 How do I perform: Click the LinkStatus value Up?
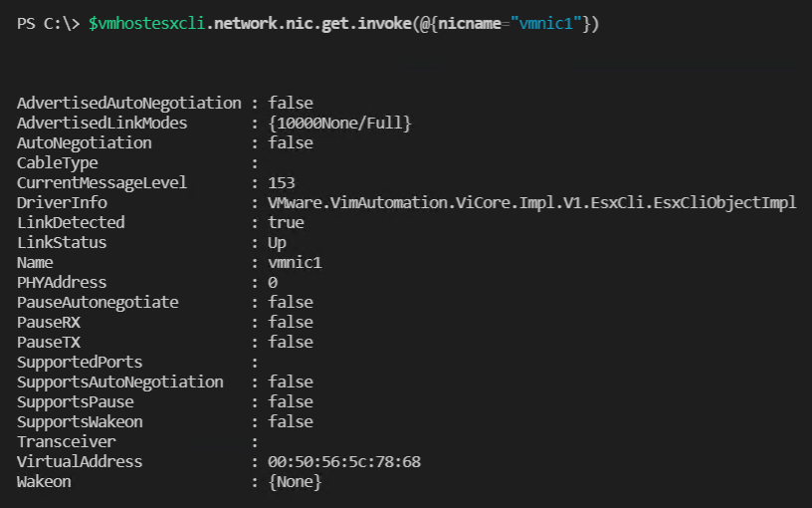(277, 242)
